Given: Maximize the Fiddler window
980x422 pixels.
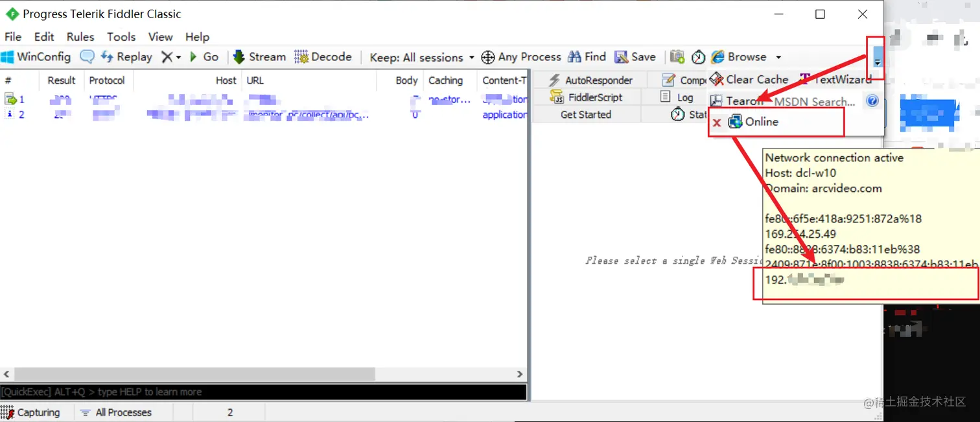Looking at the screenshot, I should 820,14.
